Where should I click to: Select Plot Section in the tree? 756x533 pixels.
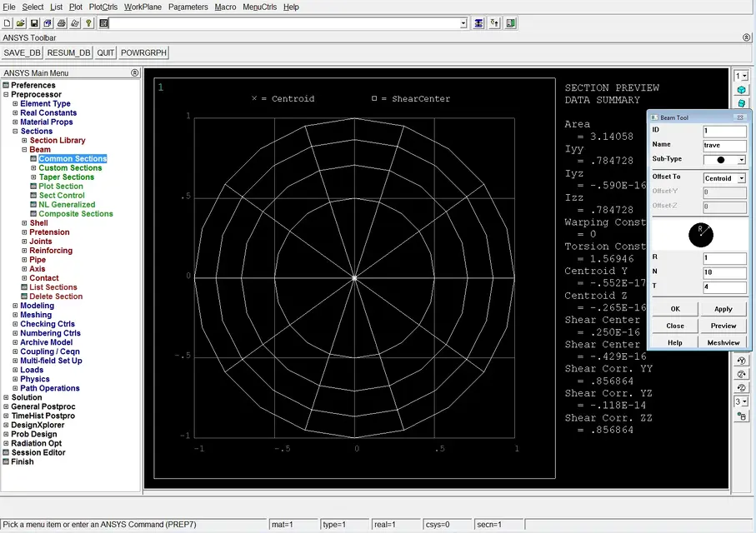[x=61, y=186]
